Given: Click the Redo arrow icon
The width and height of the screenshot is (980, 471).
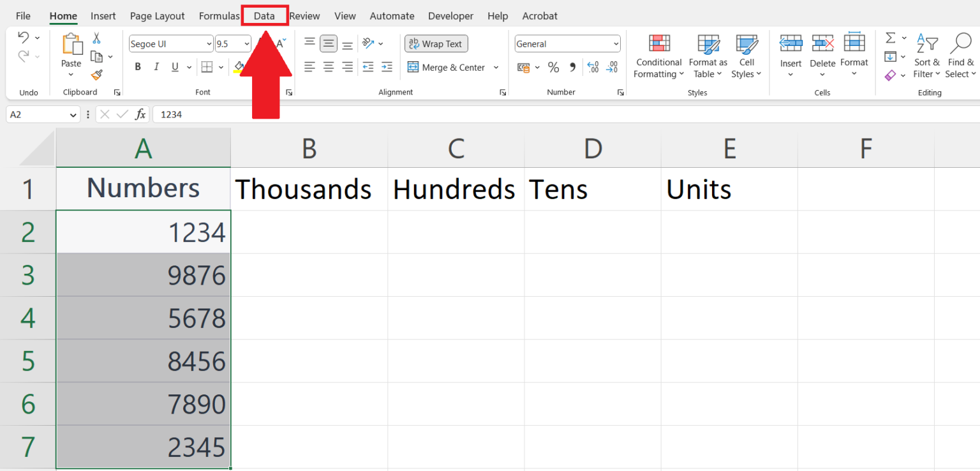Looking at the screenshot, I should point(24,57).
